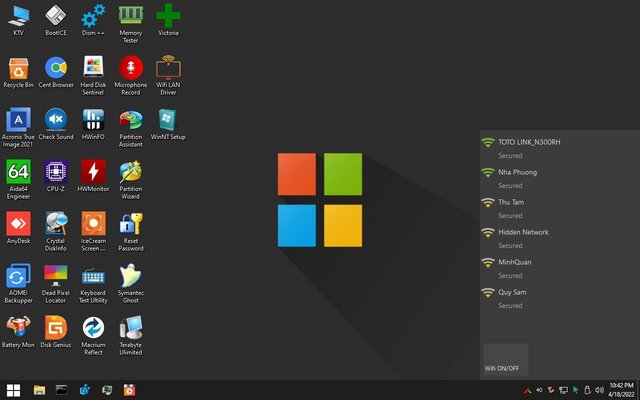640x400 pixels.
Task: Launch HWMonitor from the desktop
Action: coord(93,176)
